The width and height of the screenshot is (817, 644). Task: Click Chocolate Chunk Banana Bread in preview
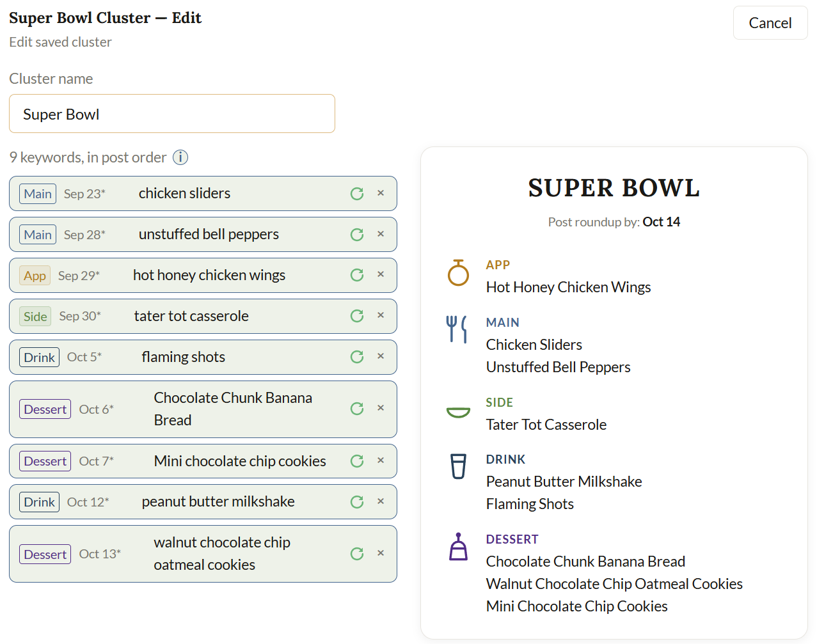click(x=585, y=562)
